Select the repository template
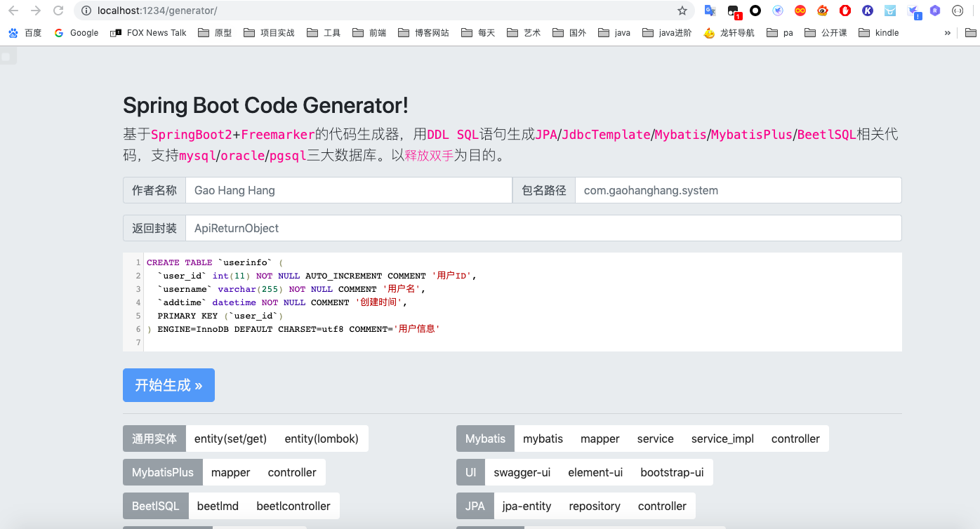980x529 pixels. (595, 506)
